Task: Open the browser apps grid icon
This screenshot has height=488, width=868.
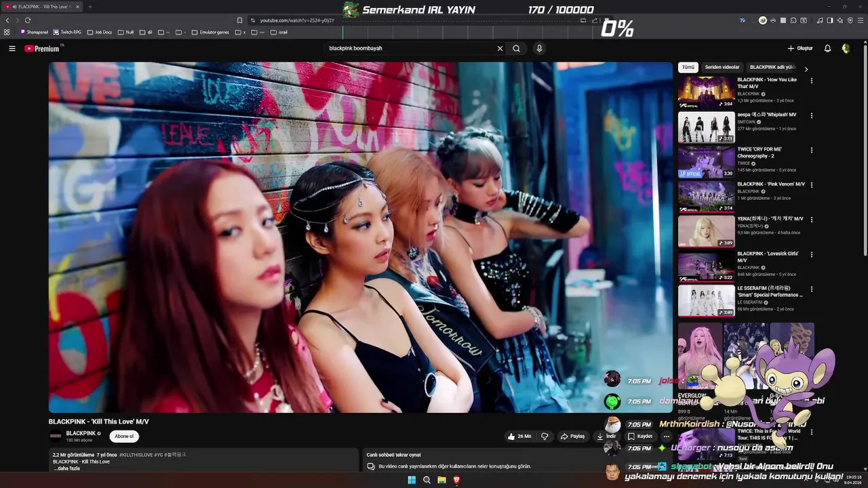Action: (x=7, y=32)
